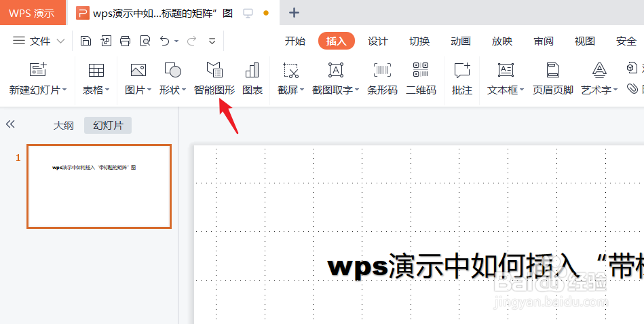This screenshot has height=324, width=644.
Task: Go to the 切换 tab
Action: click(x=419, y=41)
